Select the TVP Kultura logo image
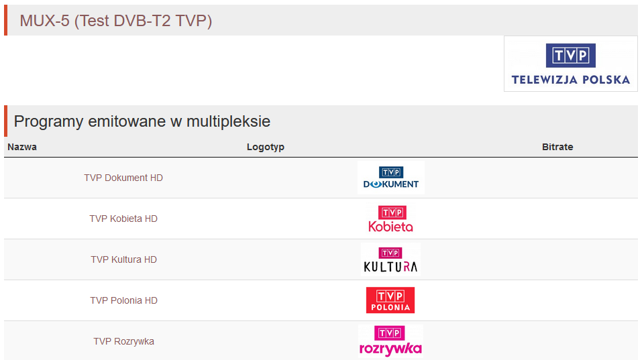644x360 pixels. coord(390,259)
